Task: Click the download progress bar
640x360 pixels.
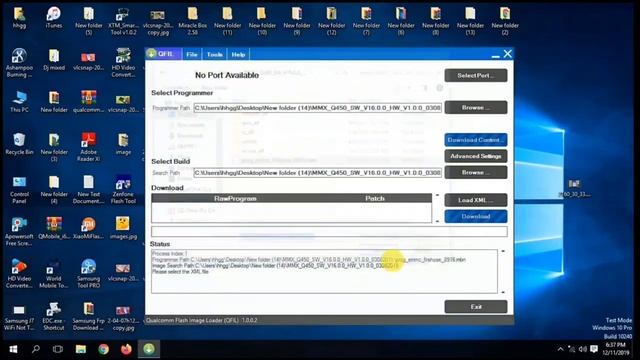Action: 329,231
